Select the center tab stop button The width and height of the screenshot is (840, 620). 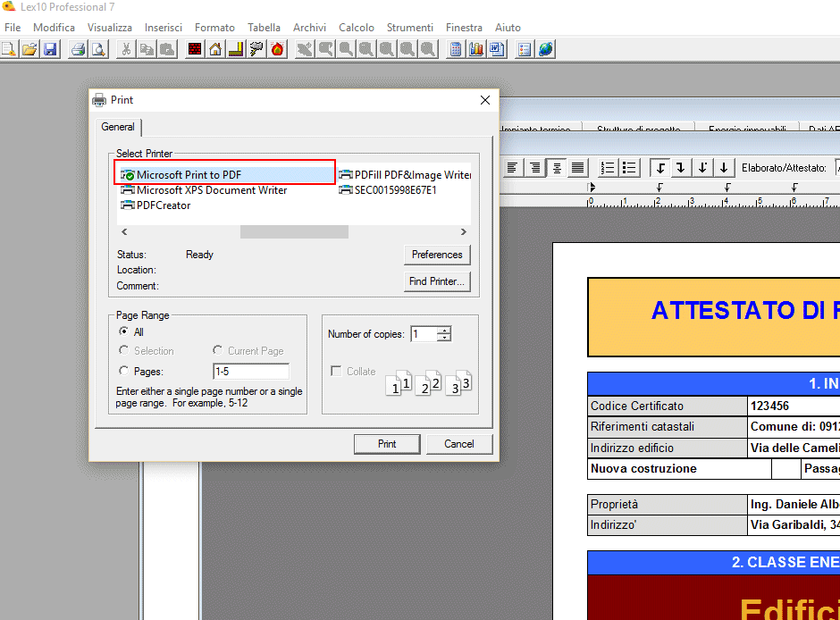click(x=723, y=168)
